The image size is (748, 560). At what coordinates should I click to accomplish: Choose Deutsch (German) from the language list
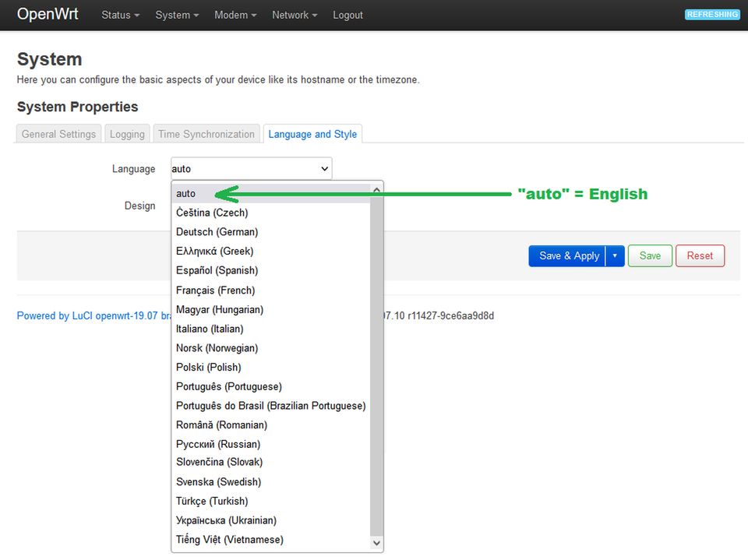pos(217,232)
